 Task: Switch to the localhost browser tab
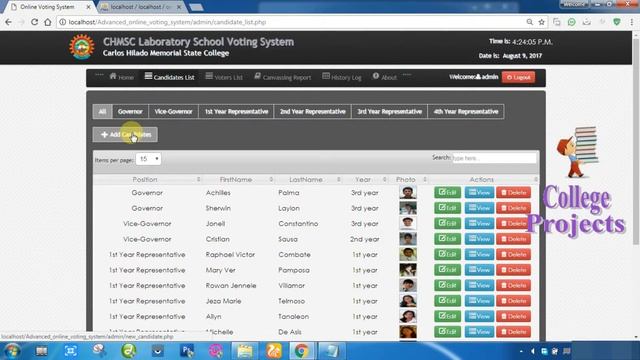click(141, 7)
